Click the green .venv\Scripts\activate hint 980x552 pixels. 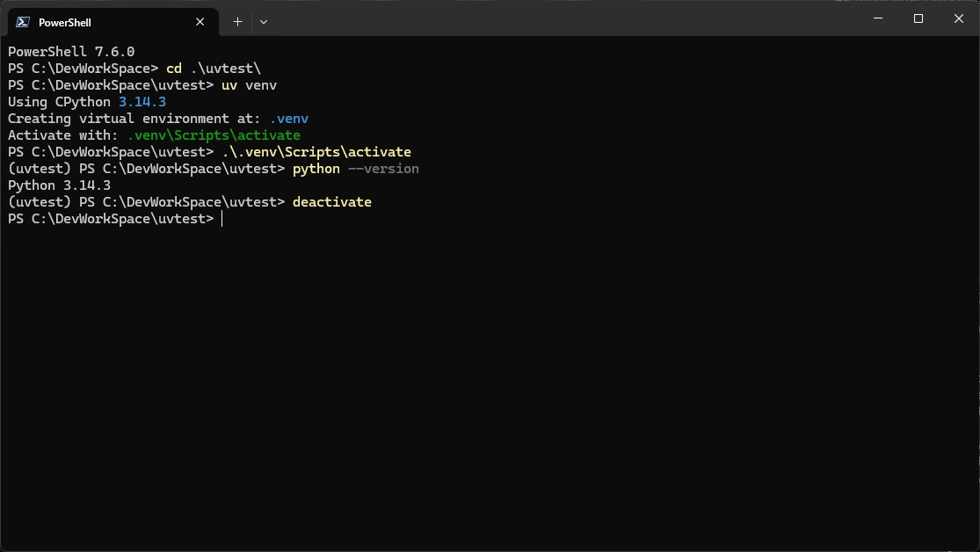click(214, 135)
